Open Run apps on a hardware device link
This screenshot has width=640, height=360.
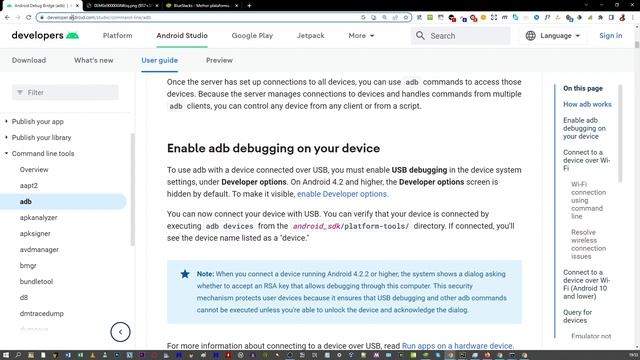[457, 346]
